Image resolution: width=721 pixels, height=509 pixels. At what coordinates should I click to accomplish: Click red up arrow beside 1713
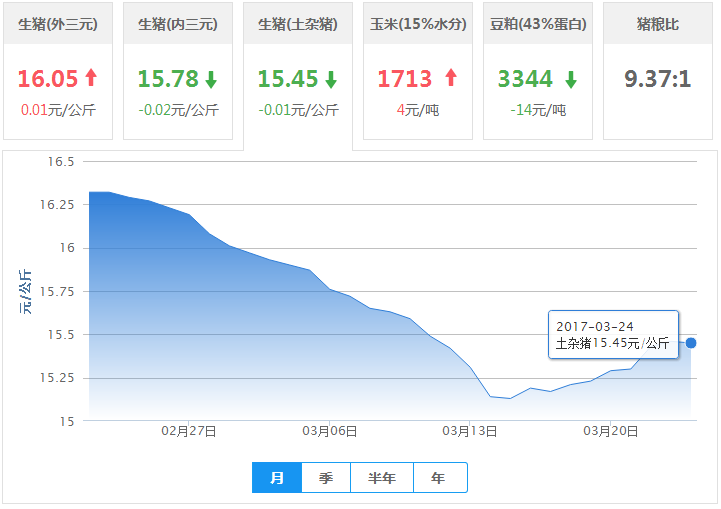coord(450,78)
